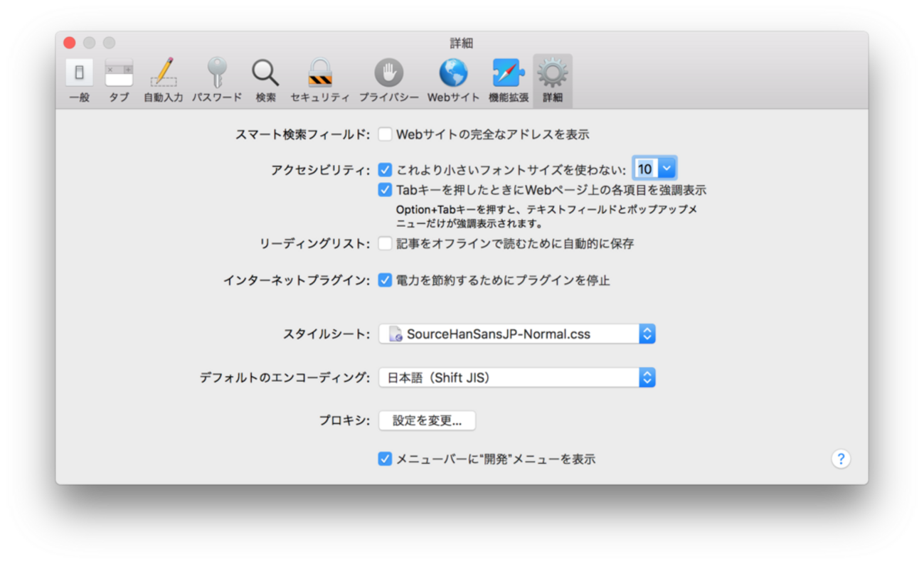Click the スマート検索フィールド: label
924x564 pixels.
(303, 134)
